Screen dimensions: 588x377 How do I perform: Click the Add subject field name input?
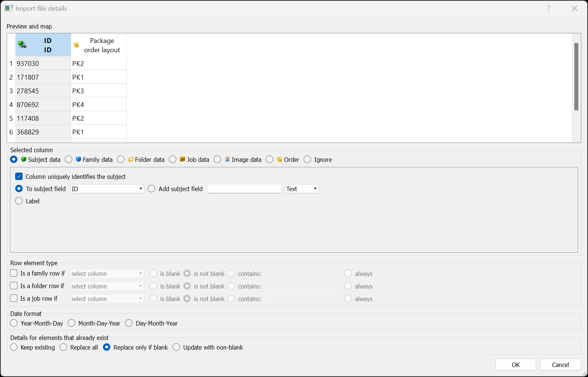point(244,189)
